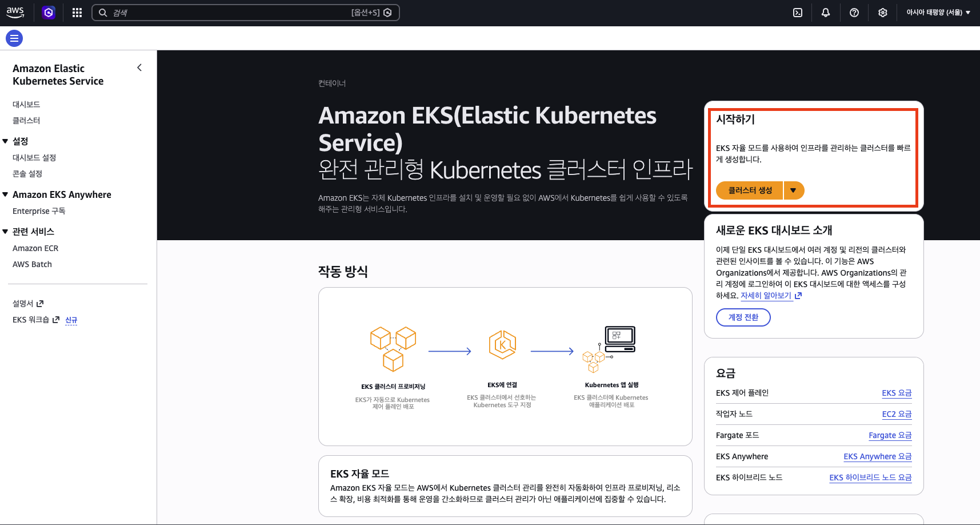980x525 pixels.
Task: Open the AWS services grid icon
Action: pyautogui.click(x=77, y=12)
